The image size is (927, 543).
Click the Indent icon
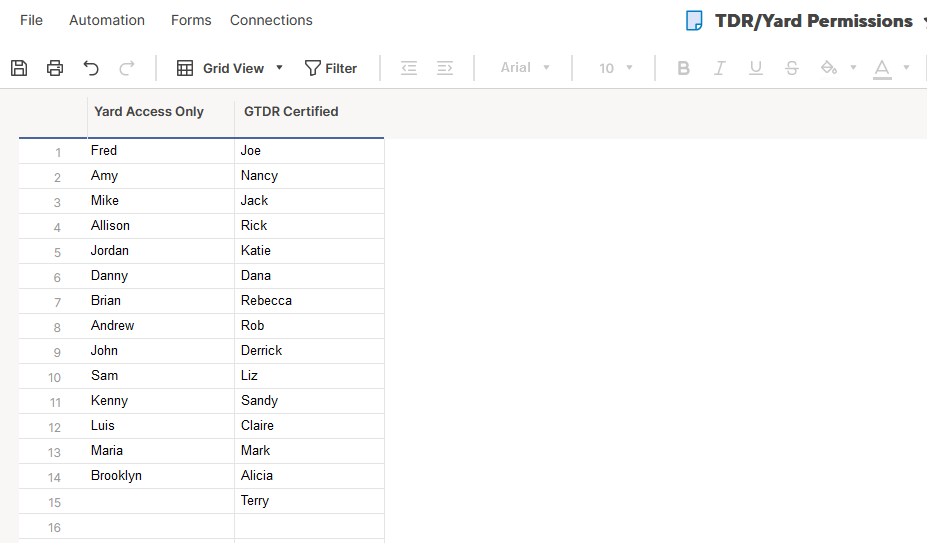coord(445,68)
